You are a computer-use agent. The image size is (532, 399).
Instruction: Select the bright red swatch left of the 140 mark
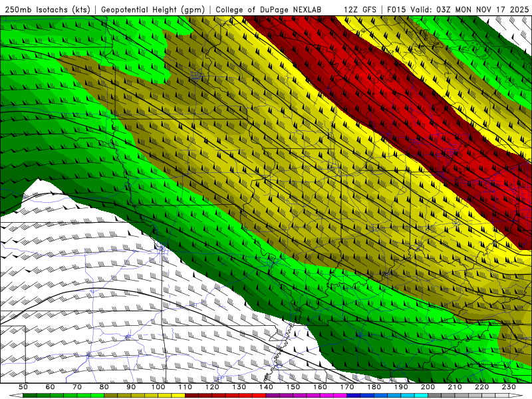tap(259, 395)
